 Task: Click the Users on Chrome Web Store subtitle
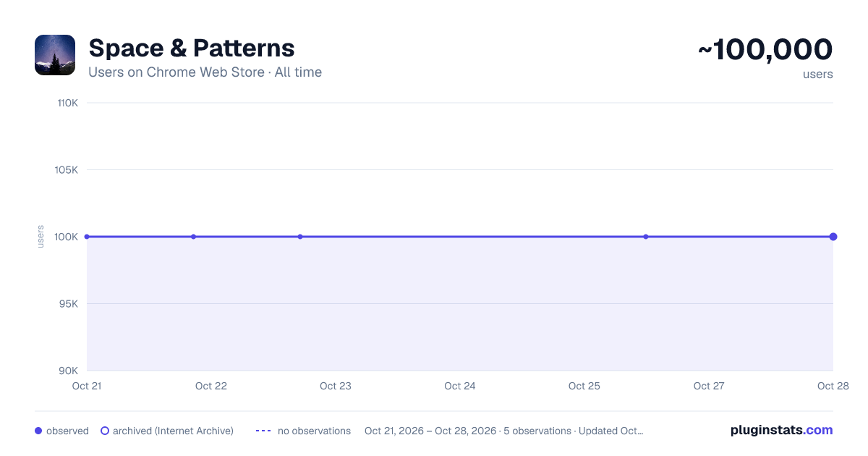point(205,72)
